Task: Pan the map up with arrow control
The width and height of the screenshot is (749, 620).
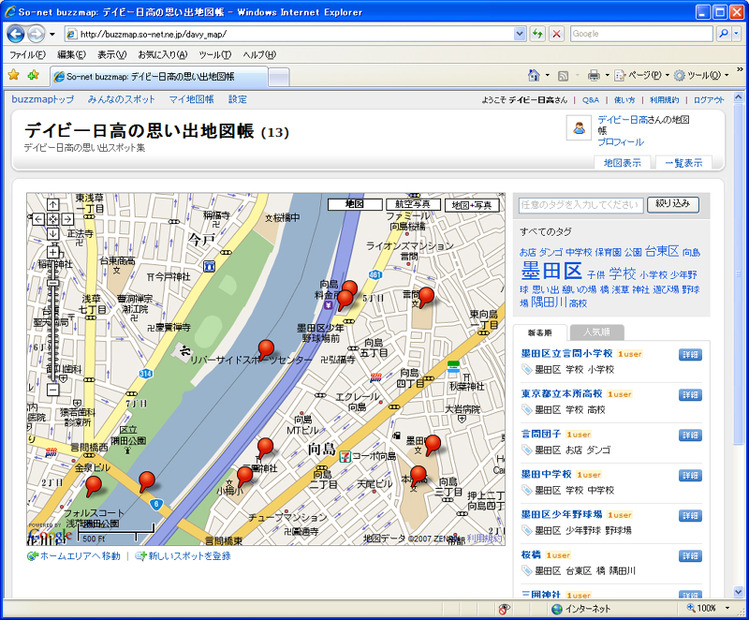Action: [53, 205]
